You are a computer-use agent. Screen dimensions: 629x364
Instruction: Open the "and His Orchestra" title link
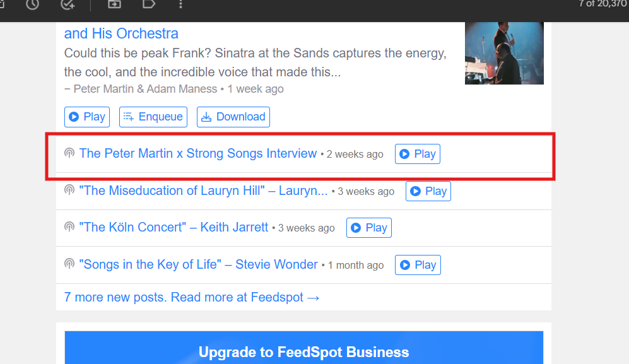pyautogui.click(x=121, y=33)
